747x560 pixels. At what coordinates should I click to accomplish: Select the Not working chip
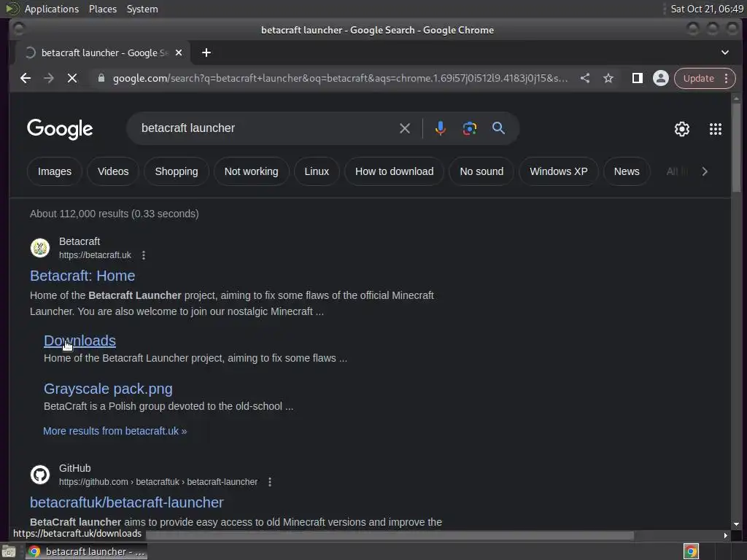(251, 171)
